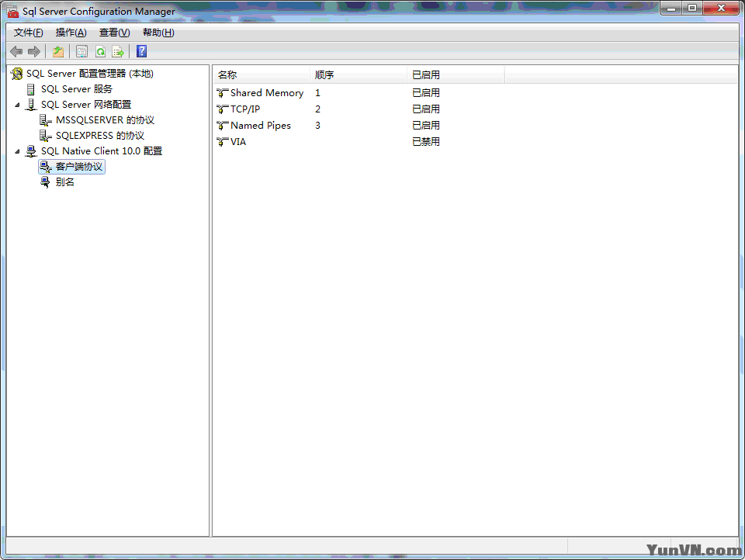Collapse the SQL Server 网络配置 node
The width and height of the screenshot is (745, 560).
[17, 105]
